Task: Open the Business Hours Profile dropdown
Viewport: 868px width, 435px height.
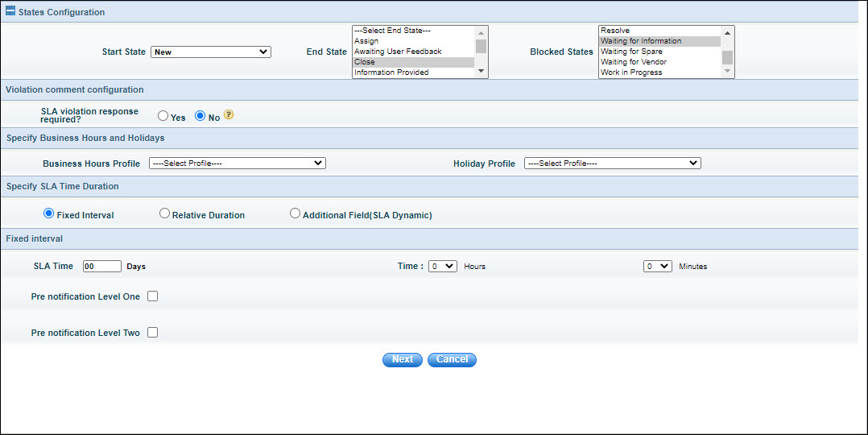Action: [238, 164]
